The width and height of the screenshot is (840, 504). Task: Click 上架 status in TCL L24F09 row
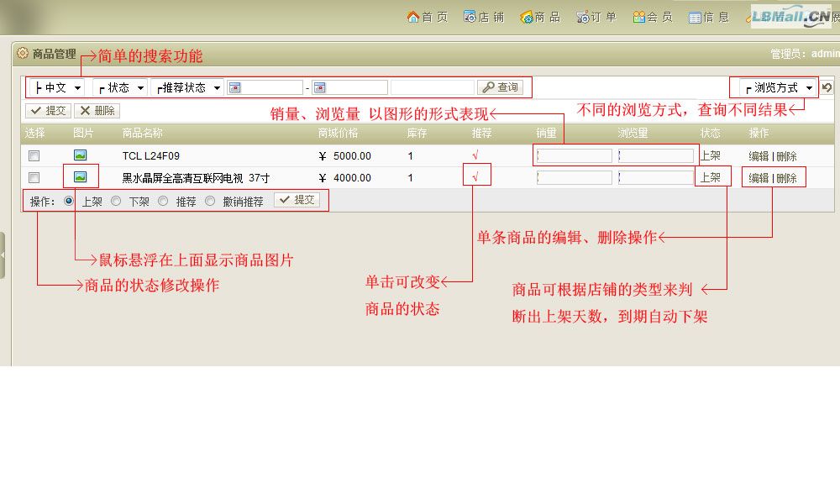click(x=711, y=156)
